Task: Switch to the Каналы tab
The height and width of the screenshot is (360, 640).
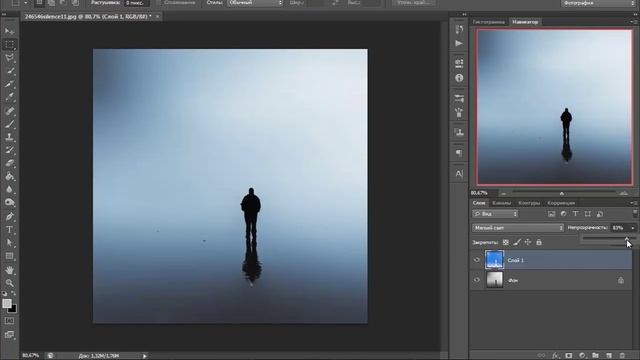Action: coord(501,203)
